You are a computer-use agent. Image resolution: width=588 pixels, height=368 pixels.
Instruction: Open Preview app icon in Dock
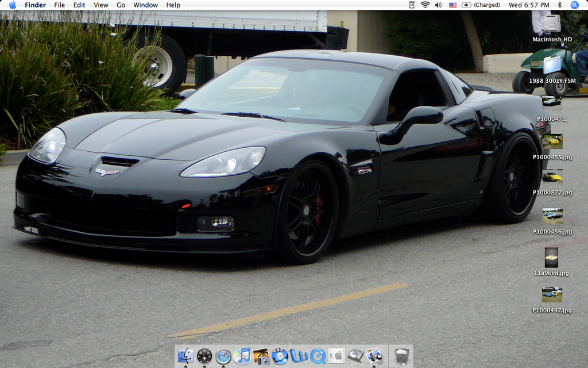(374, 356)
